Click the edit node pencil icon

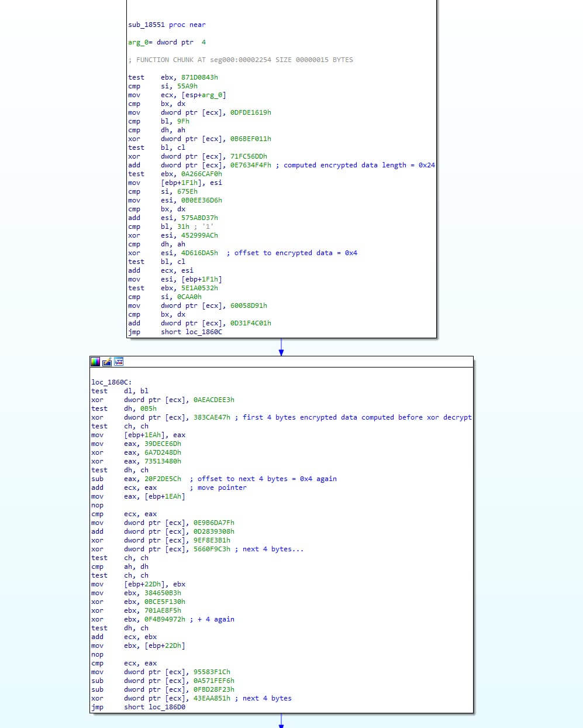click(x=107, y=362)
